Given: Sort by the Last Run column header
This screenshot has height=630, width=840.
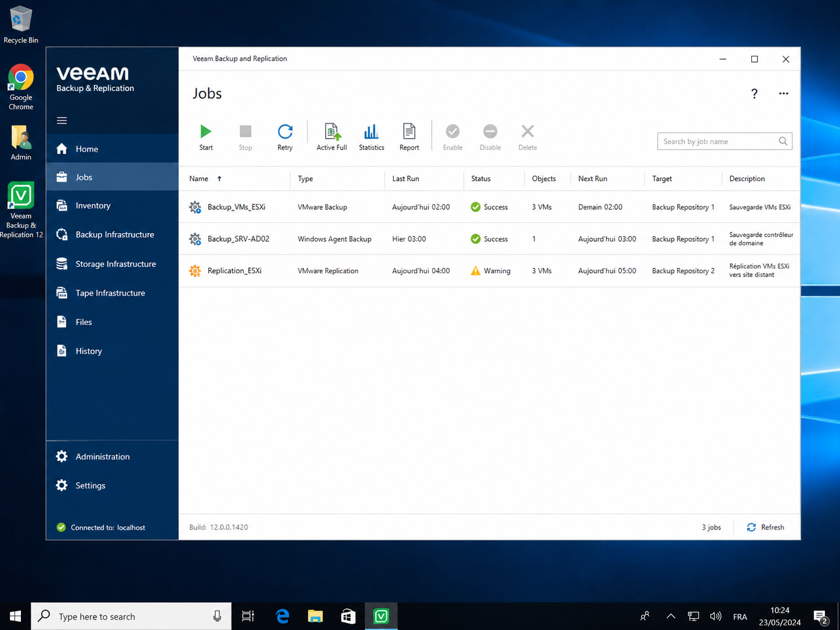Looking at the screenshot, I should pos(405,179).
